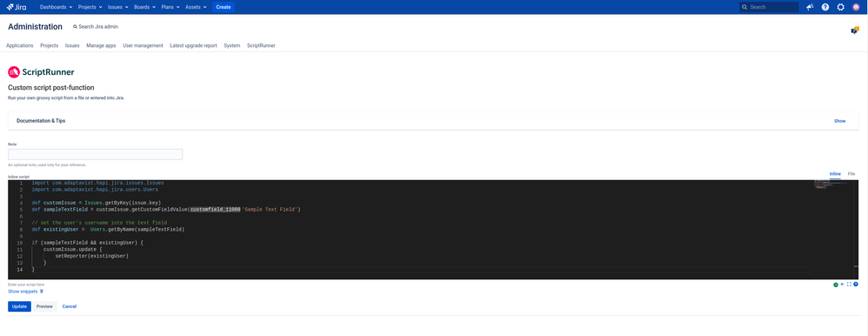Click code line 'setReporter(existingUser)'
The width and height of the screenshot is (868, 336).
92,256
